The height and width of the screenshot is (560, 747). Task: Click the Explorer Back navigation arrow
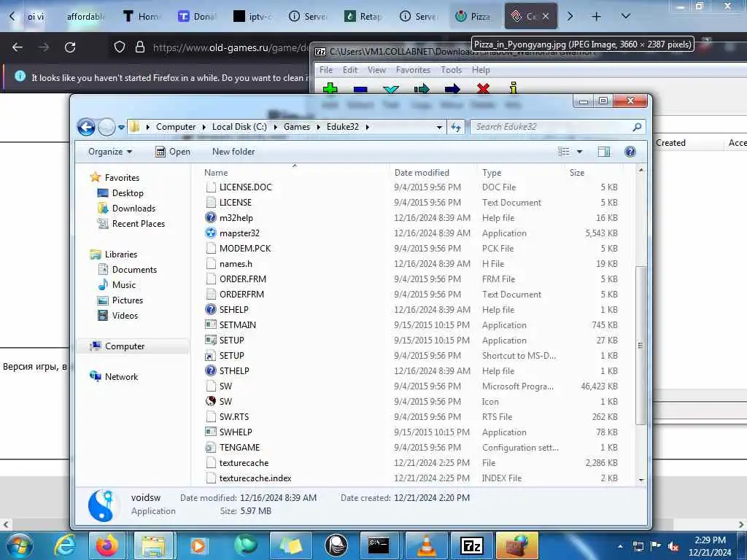click(86, 127)
